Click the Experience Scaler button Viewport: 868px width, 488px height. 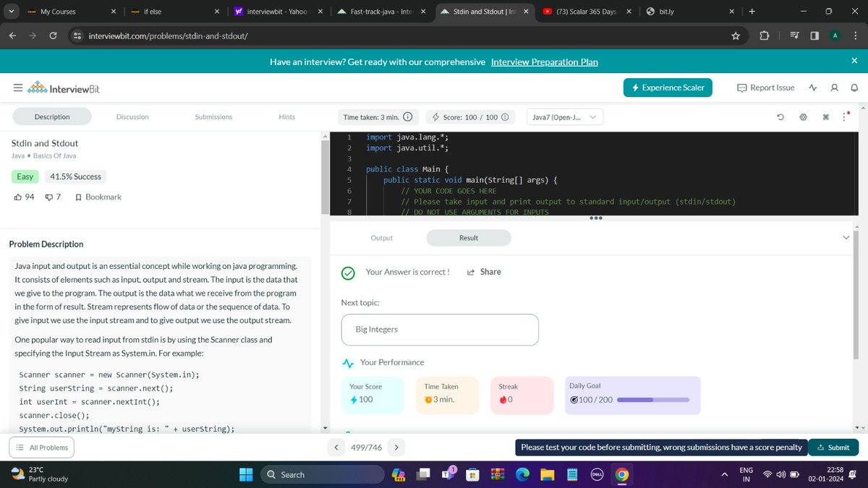(x=668, y=87)
